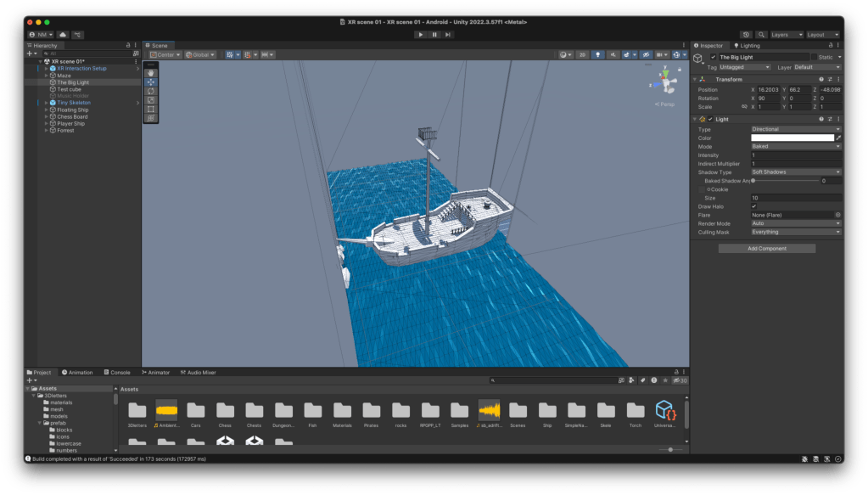
Task: Open the Shadow Type dropdown
Action: click(x=795, y=172)
